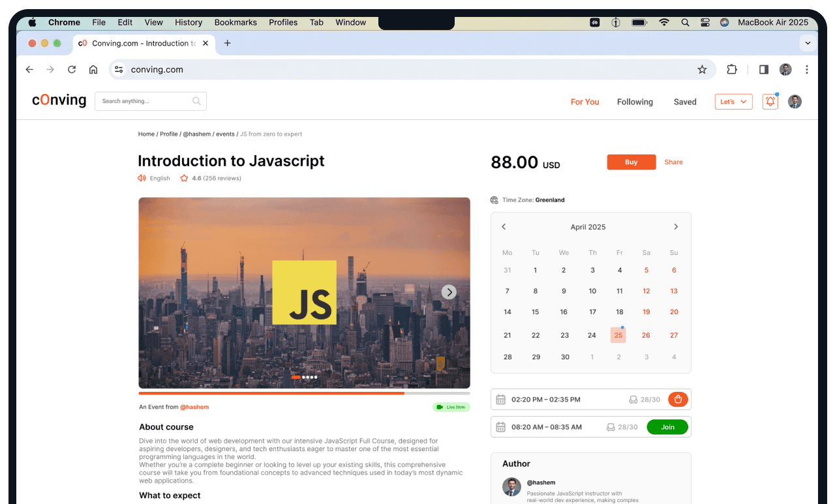This screenshot has height=504, width=835.
Task: Go to previous month in the calendar
Action: pos(503,226)
